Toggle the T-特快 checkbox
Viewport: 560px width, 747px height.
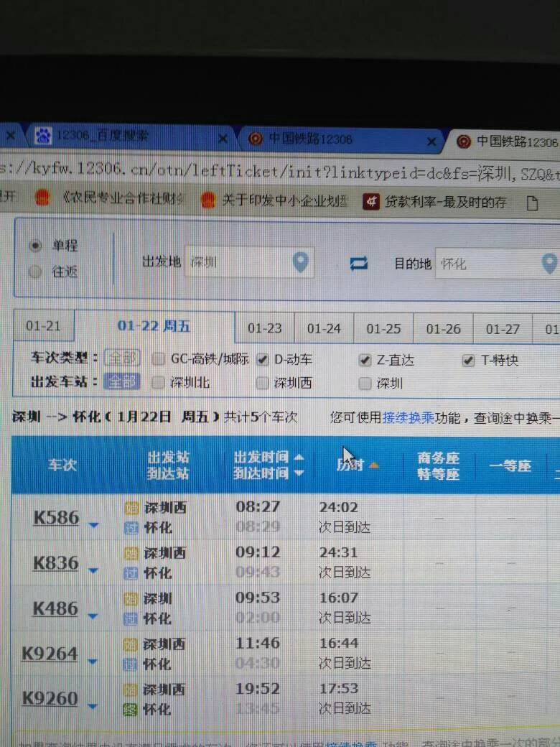pyautogui.click(x=468, y=361)
